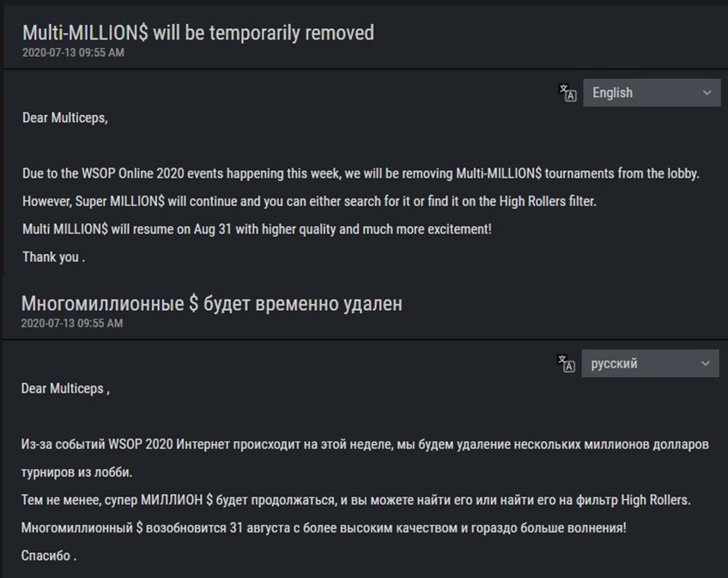The height and width of the screenshot is (578, 728).
Task: Expand the chevron arrow on English selector
Action: [707, 93]
